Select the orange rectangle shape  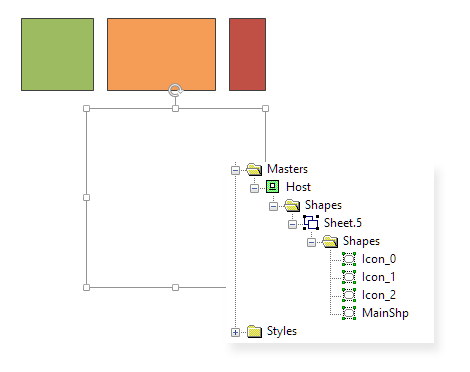(x=161, y=54)
